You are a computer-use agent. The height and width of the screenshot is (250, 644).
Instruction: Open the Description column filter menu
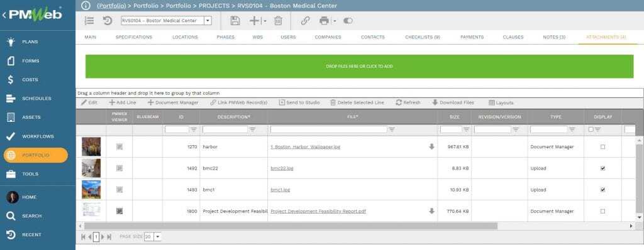pos(252,129)
